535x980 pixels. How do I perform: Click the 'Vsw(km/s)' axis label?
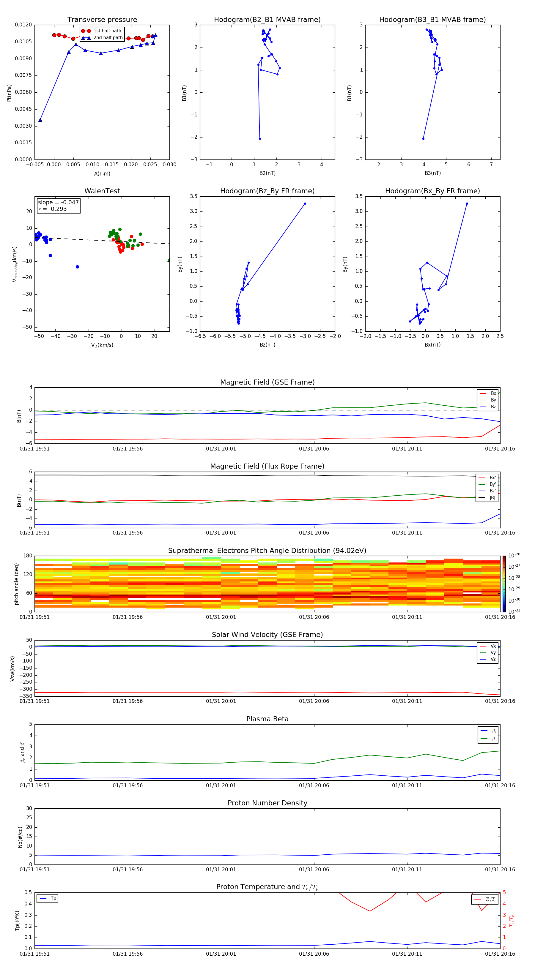click(12, 668)
